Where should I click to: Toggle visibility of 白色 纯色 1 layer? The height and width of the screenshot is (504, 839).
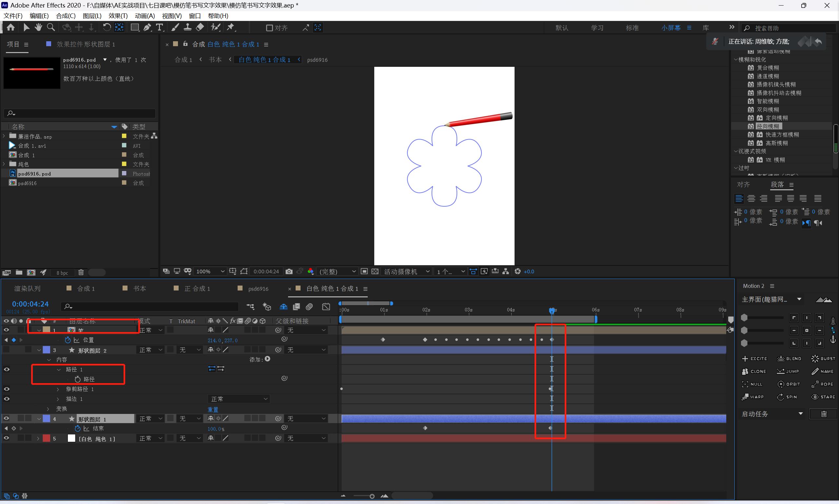point(6,438)
